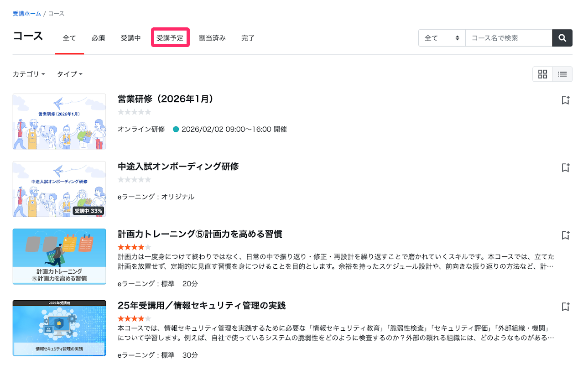Open the 情報セキュリティ管理の実践 thumbnail
588x370 pixels.
pos(59,328)
